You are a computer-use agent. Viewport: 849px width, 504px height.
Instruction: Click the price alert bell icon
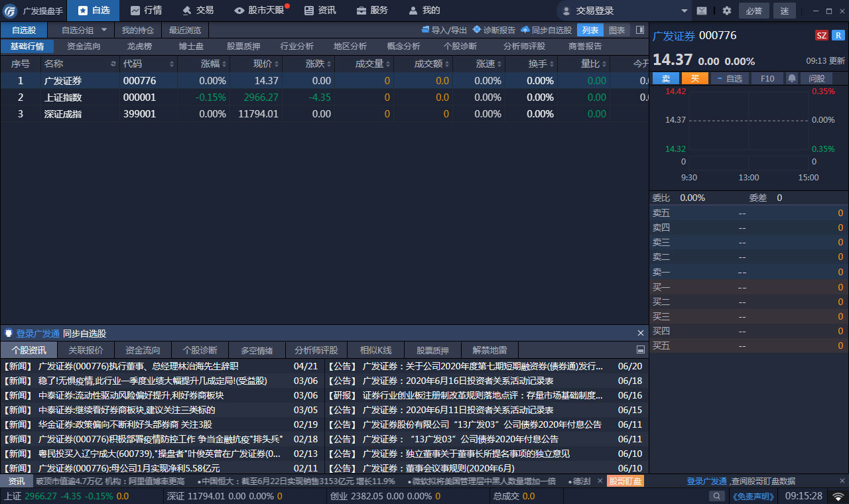click(x=792, y=78)
